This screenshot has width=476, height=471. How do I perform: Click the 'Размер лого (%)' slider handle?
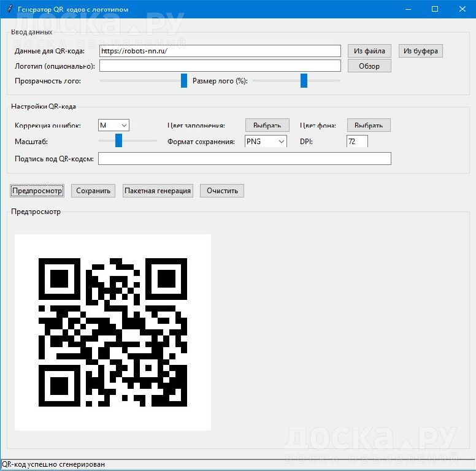(x=304, y=81)
